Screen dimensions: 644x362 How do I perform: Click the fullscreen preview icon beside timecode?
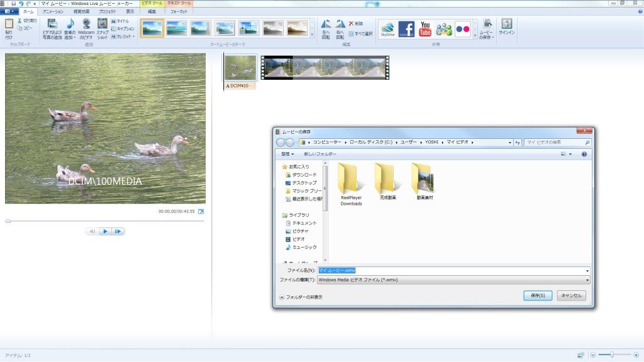point(201,211)
